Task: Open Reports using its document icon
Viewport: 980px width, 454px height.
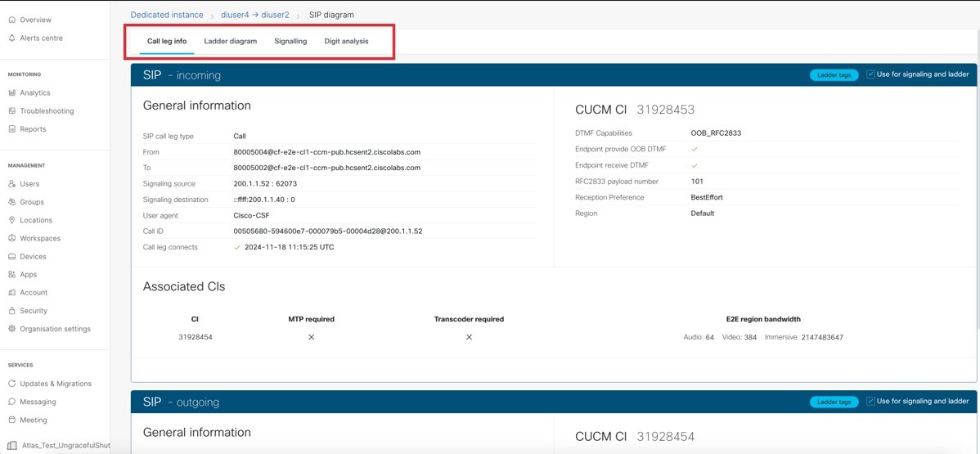Action: click(11, 129)
